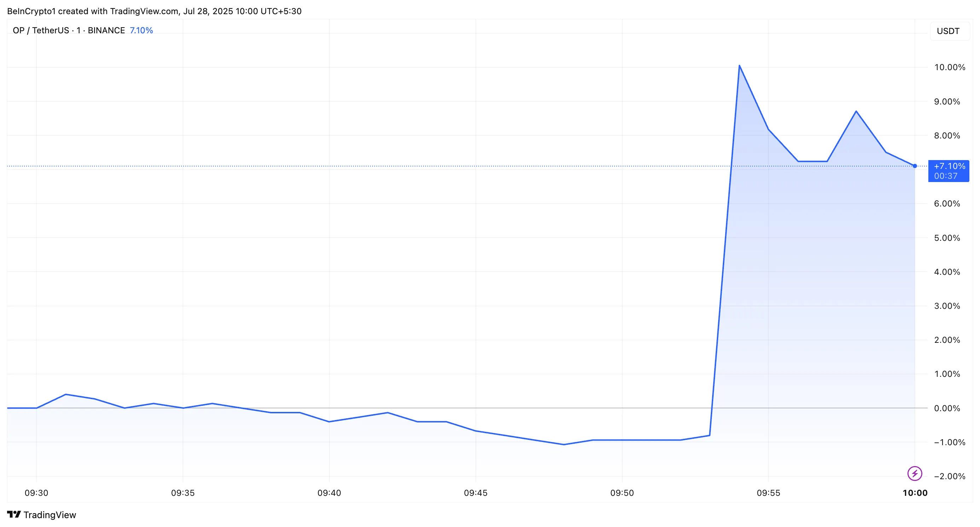Click the blue current price dot
Image resolution: width=980 pixels, height=527 pixels.
pos(915,166)
